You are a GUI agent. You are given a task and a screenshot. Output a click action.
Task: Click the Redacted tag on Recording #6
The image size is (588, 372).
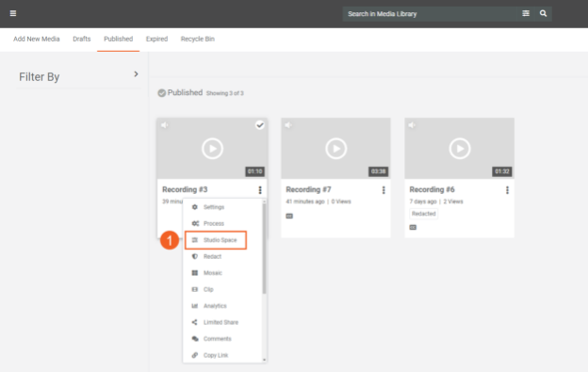tap(424, 214)
